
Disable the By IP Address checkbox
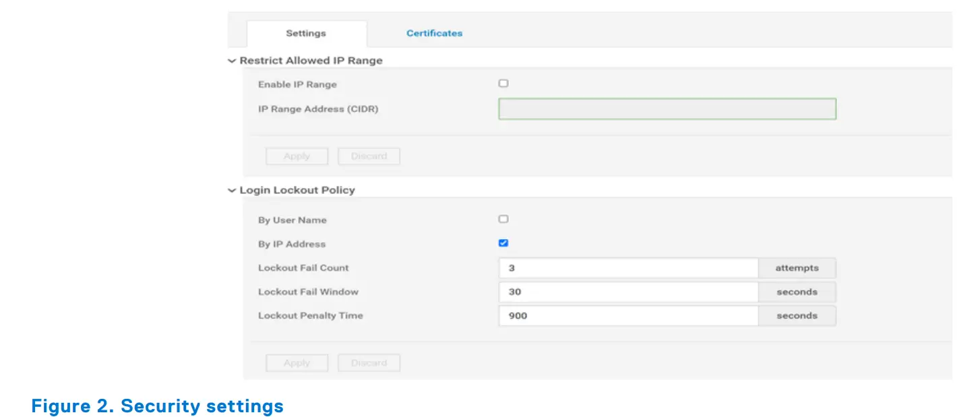(x=502, y=243)
